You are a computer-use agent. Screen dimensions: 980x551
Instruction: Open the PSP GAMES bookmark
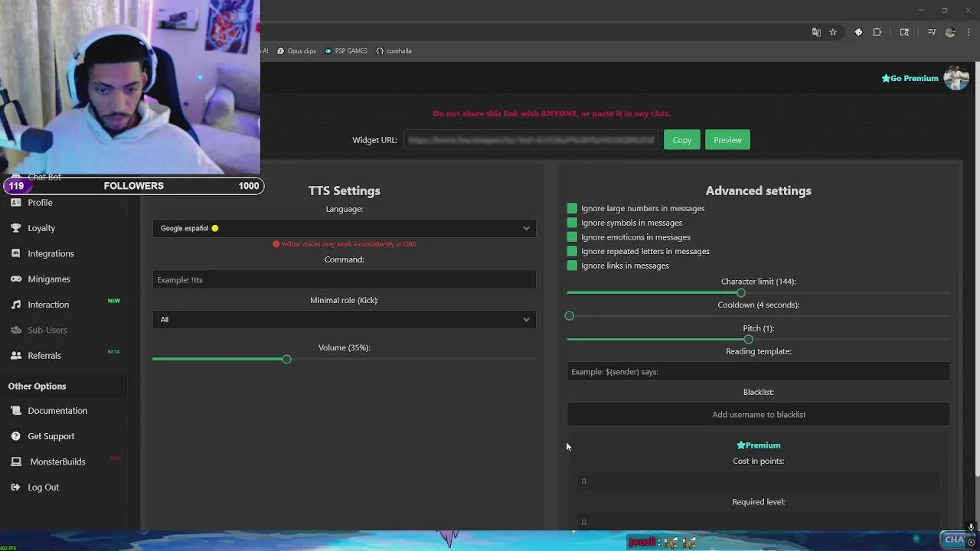coord(346,51)
